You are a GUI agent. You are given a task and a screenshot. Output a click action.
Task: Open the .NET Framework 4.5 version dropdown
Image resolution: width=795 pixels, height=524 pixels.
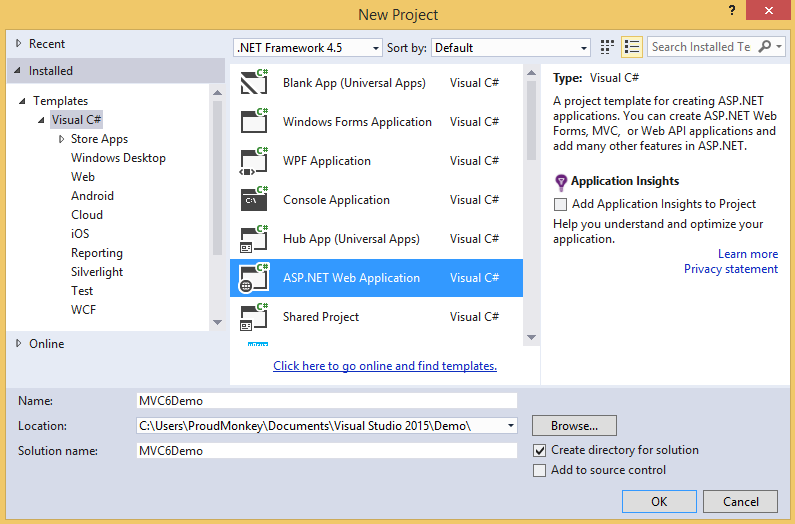(308, 48)
